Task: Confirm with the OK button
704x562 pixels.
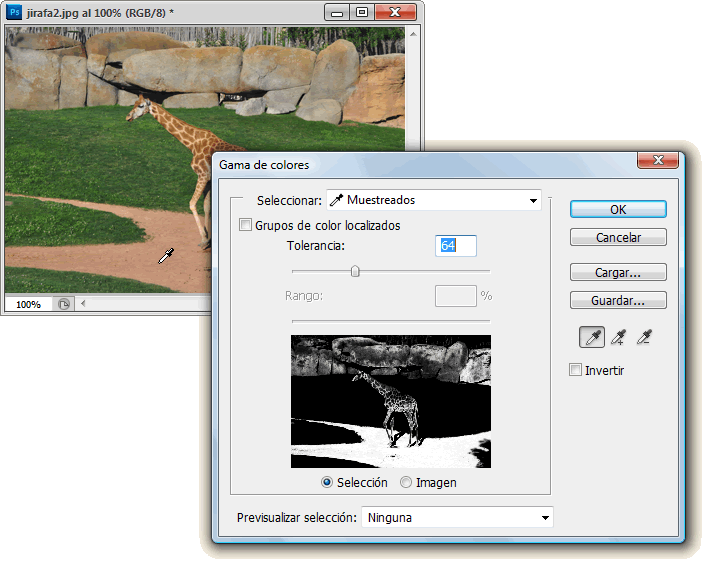Action: (618, 210)
